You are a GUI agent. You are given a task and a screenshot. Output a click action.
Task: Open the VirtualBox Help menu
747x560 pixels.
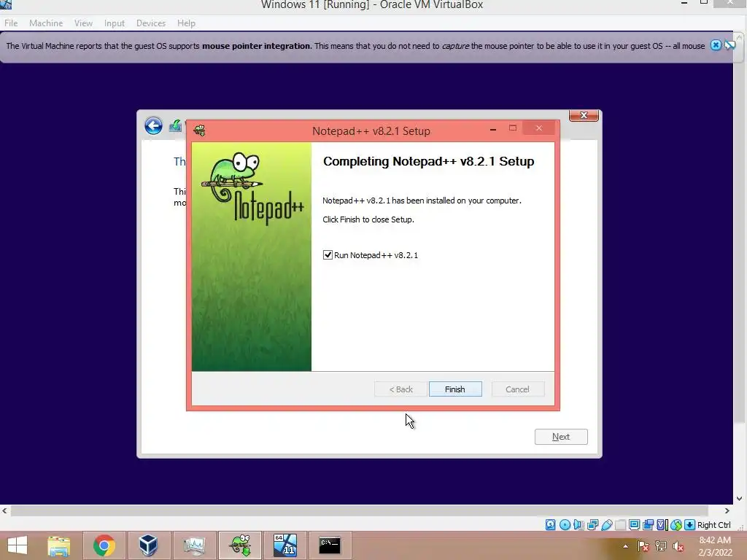(186, 23)
